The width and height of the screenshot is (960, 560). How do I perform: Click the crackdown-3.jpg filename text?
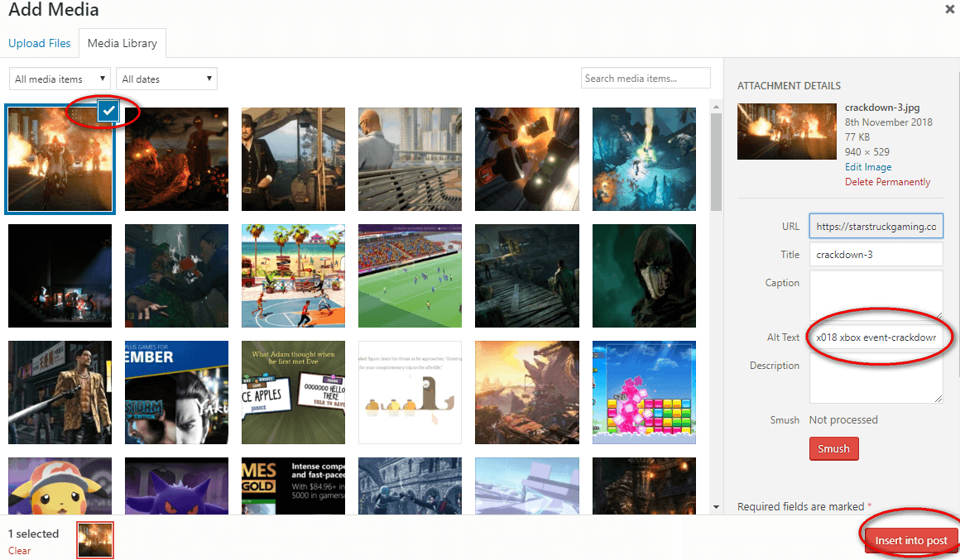point(882,108)
